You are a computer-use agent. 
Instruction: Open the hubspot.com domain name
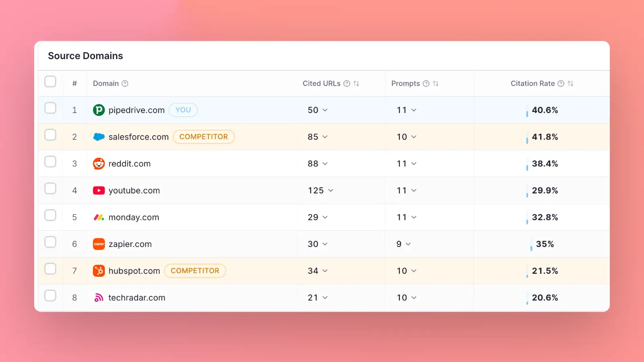click(134, 271)
